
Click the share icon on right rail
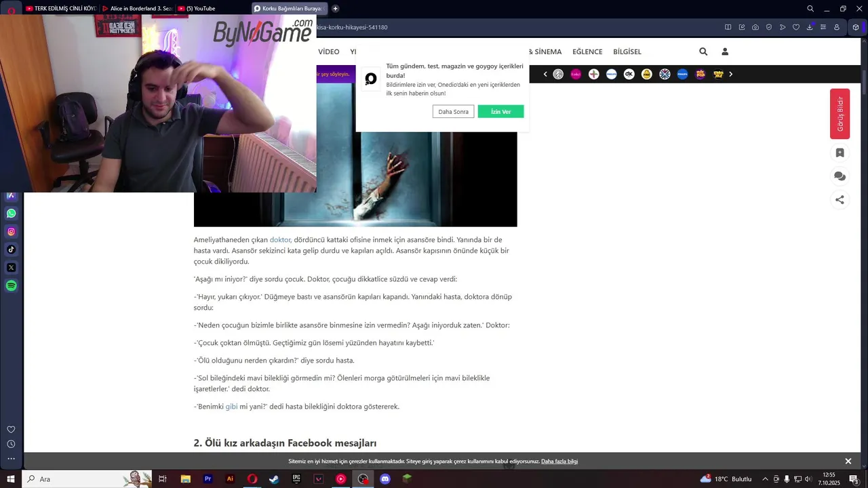pos(840,200)
